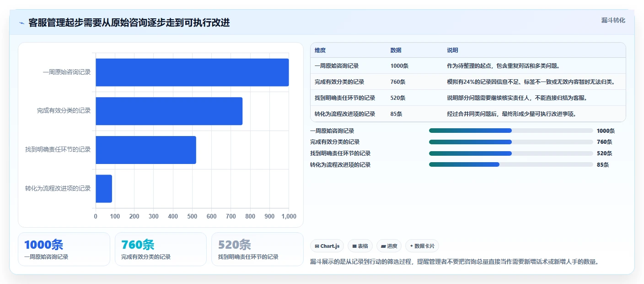Click the 数据卡片 chip
The height and width of the screenshot is (284, 644).
tap(422, 246)
